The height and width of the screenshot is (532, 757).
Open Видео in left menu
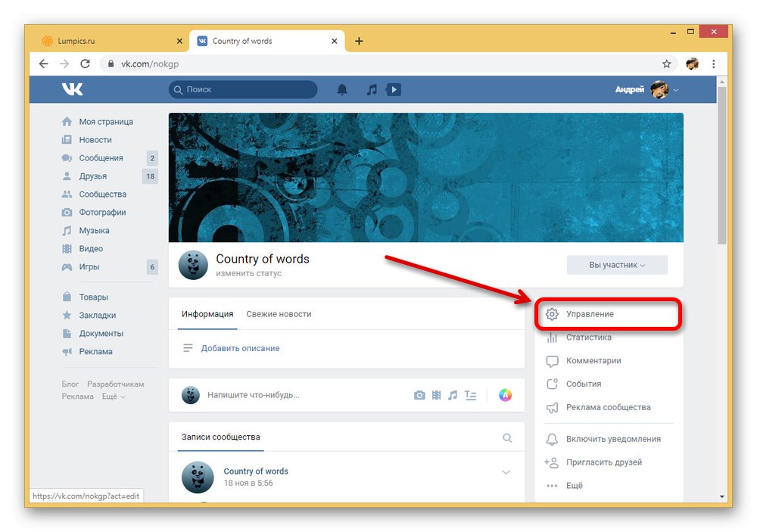click(91, 249)
